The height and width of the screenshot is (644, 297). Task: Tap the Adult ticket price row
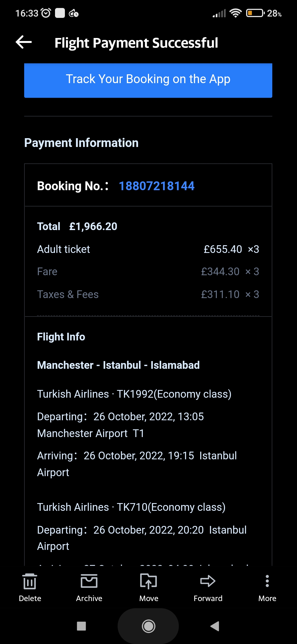click(x=148, y=249)
